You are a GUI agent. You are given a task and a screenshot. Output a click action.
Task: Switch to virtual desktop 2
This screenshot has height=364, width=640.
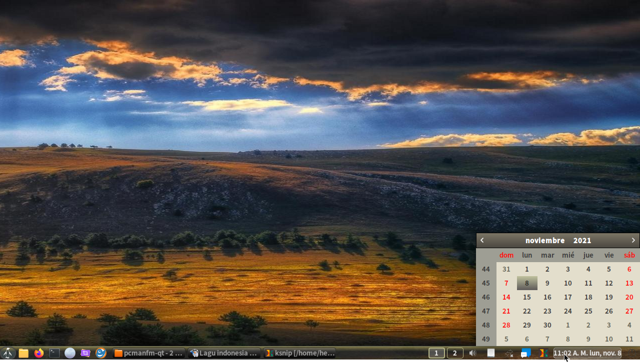click(455, 353)
